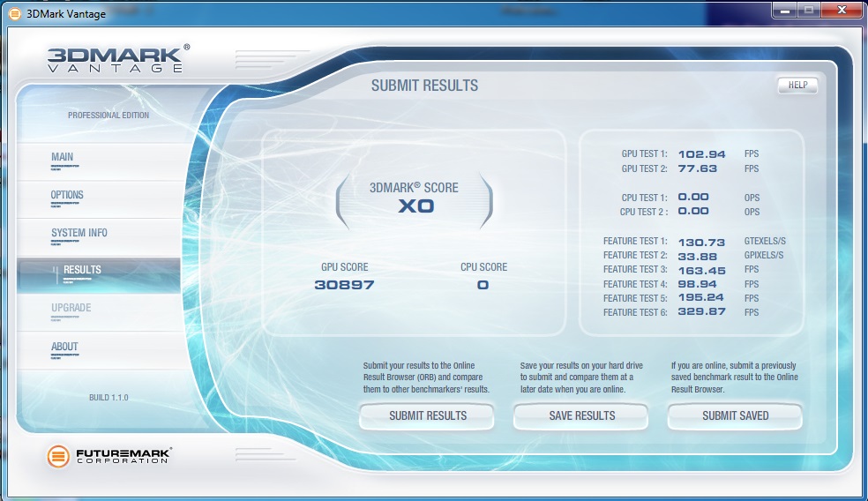Click GPU Test 1 value 102.94
The image size is (868, 501).
point(701,154)
